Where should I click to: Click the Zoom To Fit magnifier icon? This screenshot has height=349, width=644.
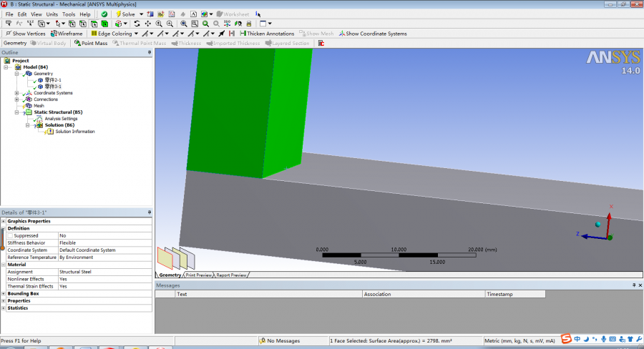(184, 24)
